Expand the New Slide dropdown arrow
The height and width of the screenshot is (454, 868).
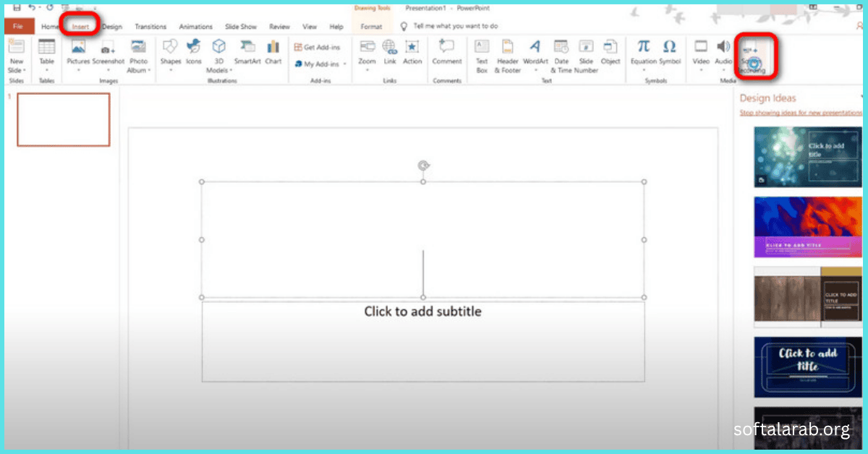point(23,71)
